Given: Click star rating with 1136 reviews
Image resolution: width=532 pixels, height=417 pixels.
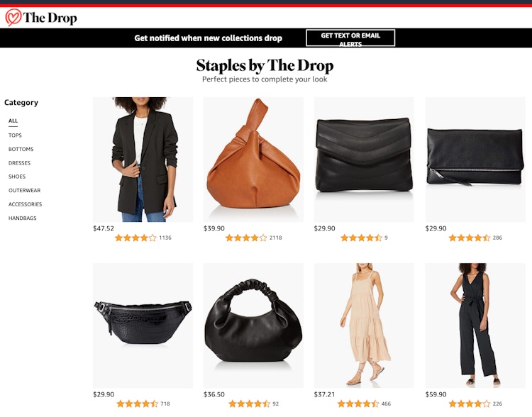Looking at the screenshot, I should coord(135,238).
